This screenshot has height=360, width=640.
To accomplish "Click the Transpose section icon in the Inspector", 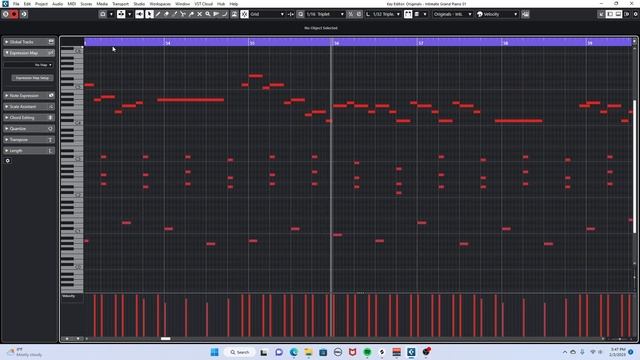I will coord(51,140).
